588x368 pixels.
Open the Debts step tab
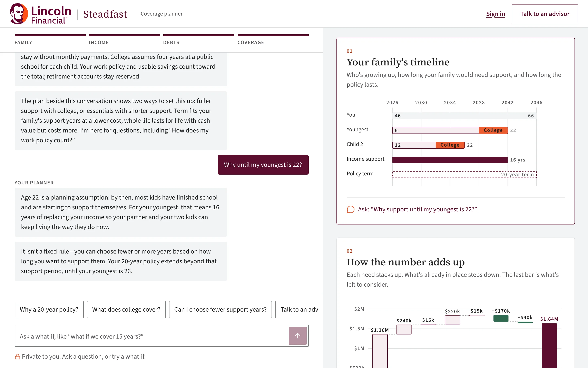(199, 40)
